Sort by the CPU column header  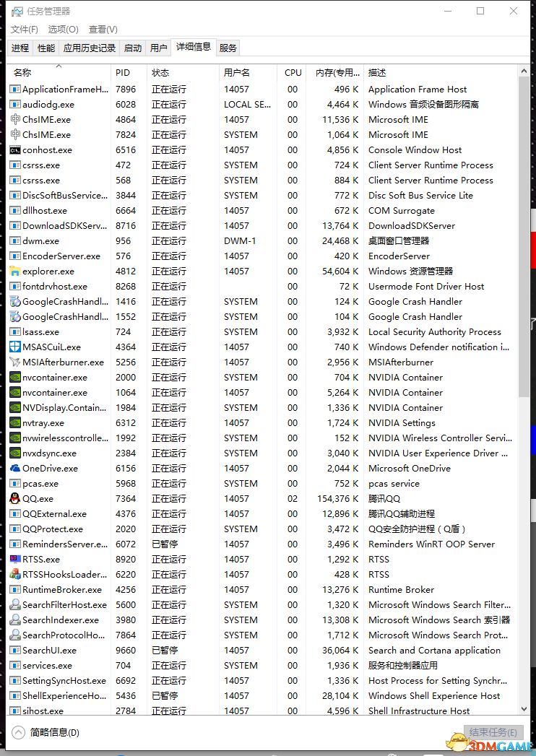(x=292, y=73)
